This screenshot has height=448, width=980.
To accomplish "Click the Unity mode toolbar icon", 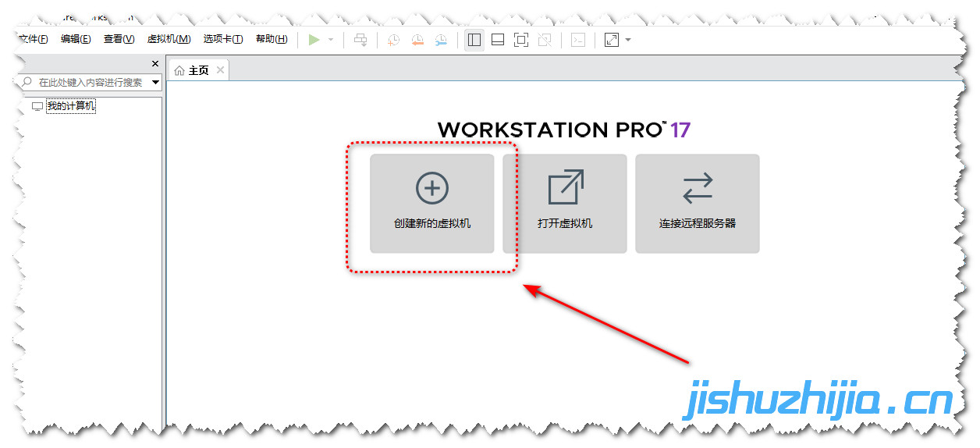I will [545, 40].
